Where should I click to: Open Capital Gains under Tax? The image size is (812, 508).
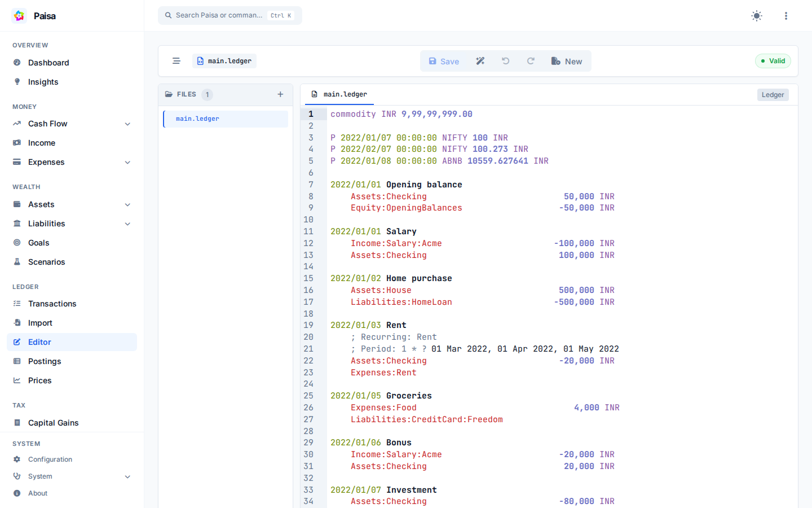[72, 423]
